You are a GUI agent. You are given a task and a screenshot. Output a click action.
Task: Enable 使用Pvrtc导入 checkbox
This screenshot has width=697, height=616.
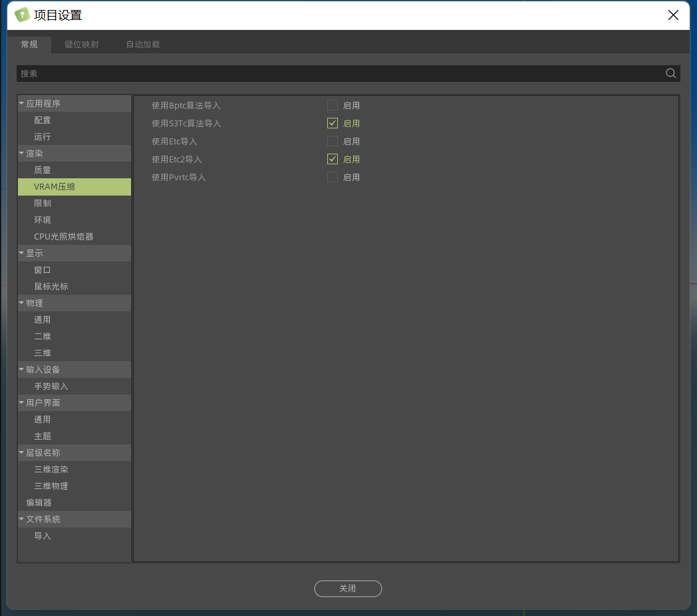click(332, 177)
